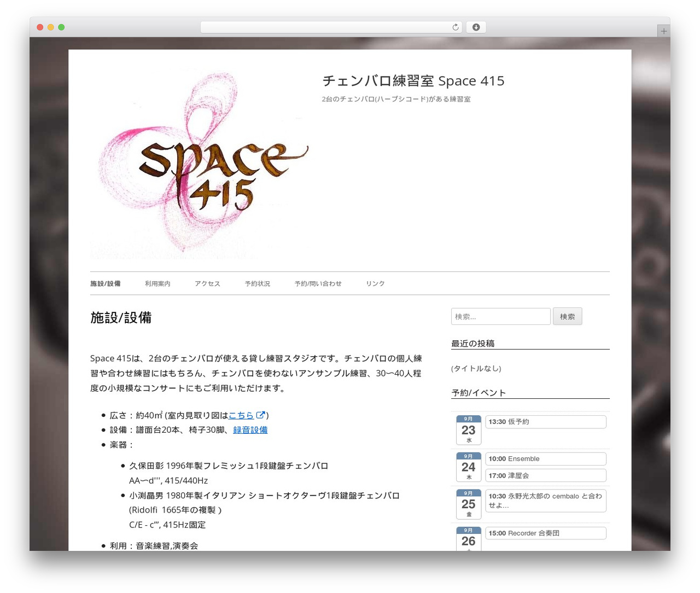Open a new tab with the plus button
700x593 pixels.
tap(663, 31)
